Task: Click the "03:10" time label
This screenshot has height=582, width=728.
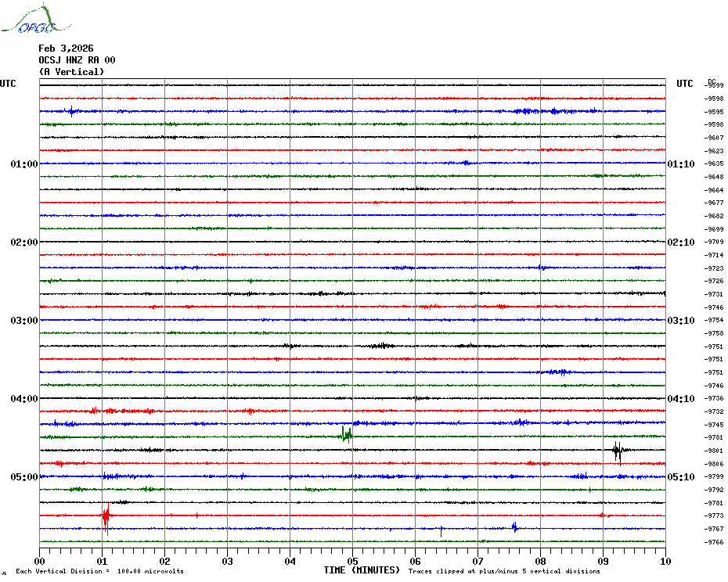Action: (x=681, y=321)
